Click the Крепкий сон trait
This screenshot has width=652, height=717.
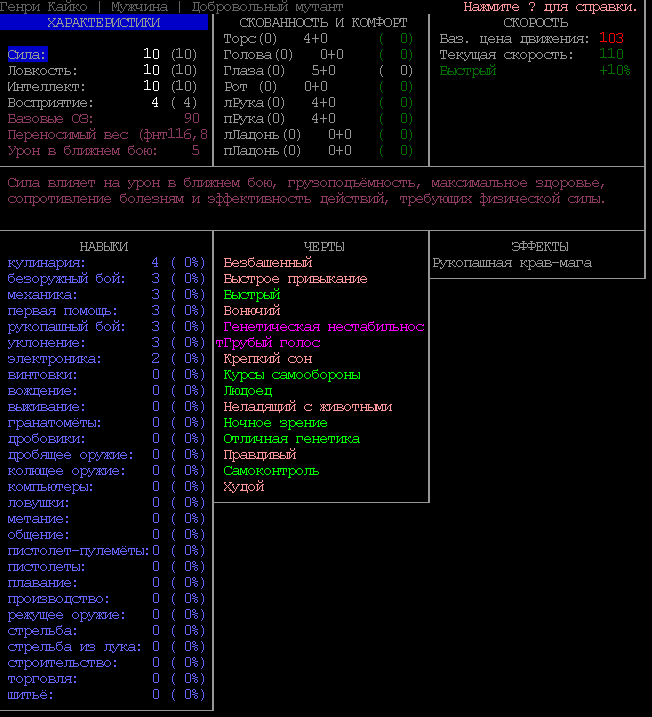267,358
